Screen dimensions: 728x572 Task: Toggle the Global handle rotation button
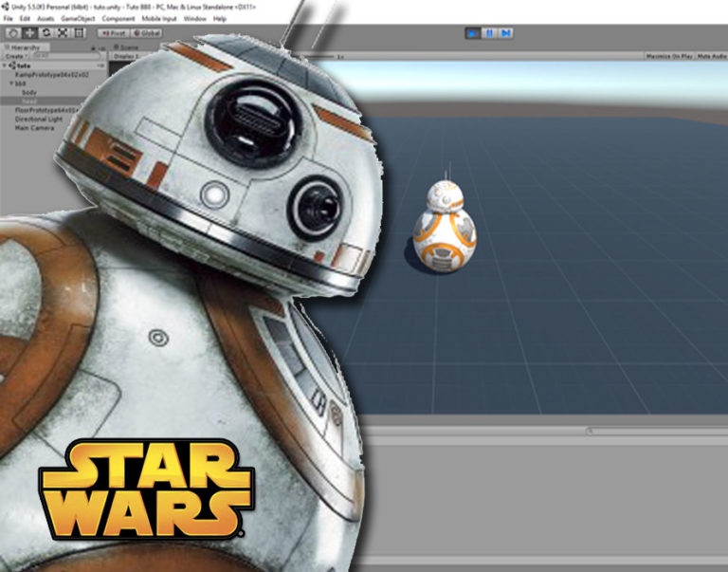[x=146, y=33]
